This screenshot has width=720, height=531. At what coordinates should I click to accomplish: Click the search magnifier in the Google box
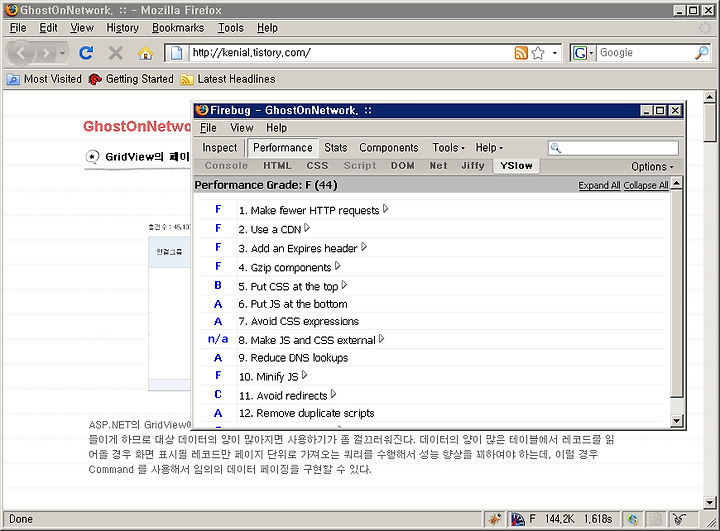(702, 53)
